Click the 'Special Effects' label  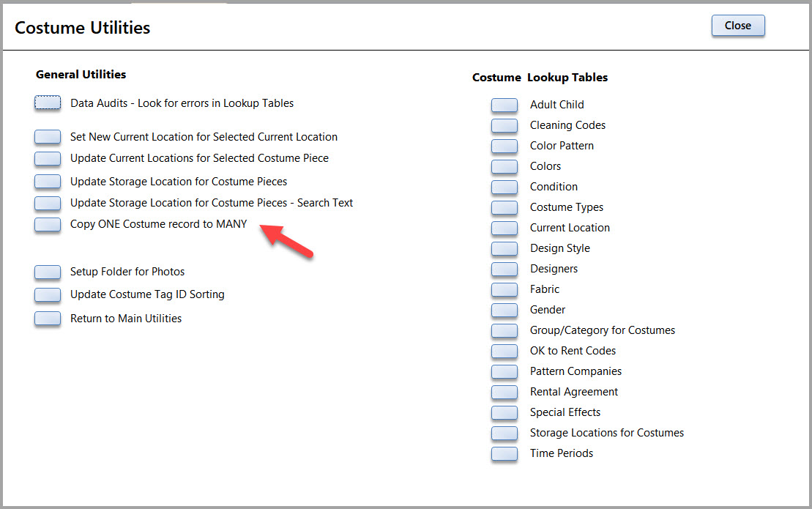tap(565, 412)
